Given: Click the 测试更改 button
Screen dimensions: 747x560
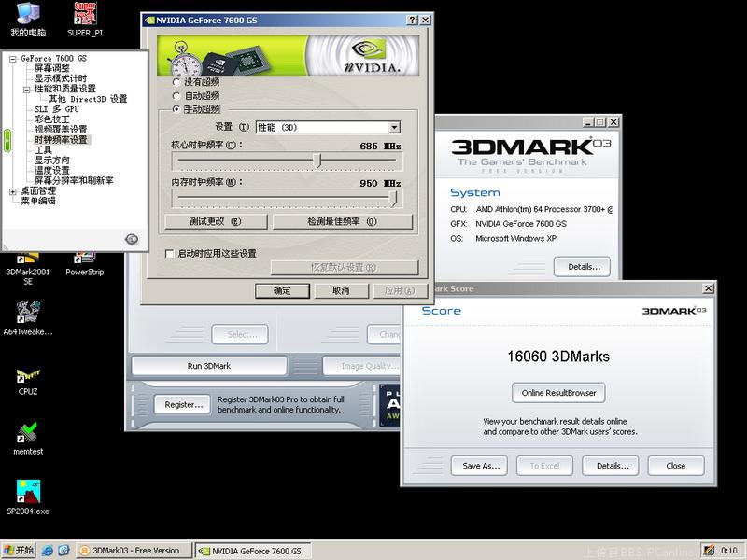Looking at the screenshot, I should (216, 221).
